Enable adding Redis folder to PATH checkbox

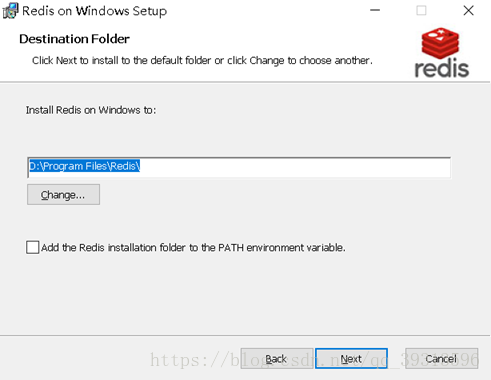33,247
